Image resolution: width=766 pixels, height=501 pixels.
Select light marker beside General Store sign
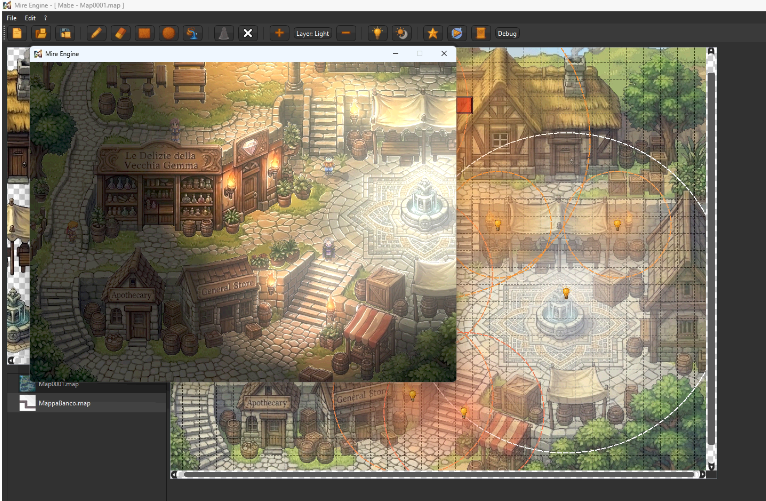pyautogui.click(x=413, y=395)
